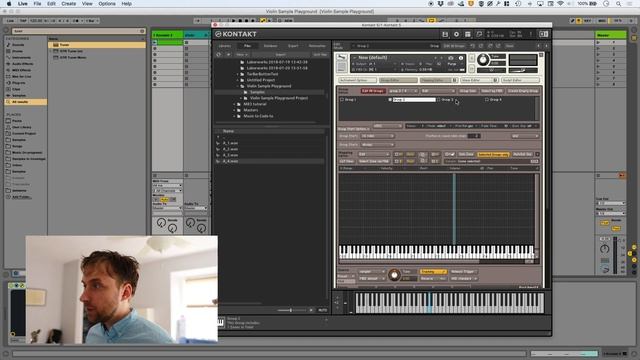The height and width of the screenshot is (360, 640).
Task: Open the Options menu
Action: pyautogui.click(x=107, y=4)
